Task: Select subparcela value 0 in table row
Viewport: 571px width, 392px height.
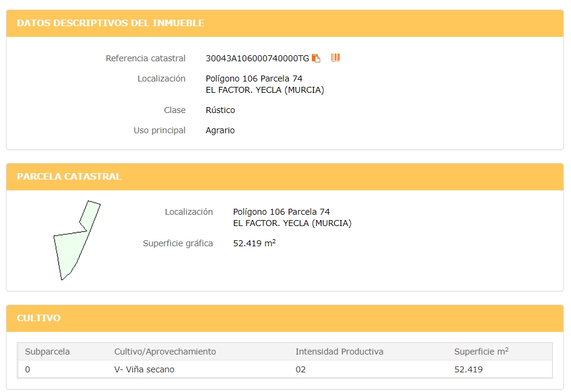Action: (x=27, y=369)
